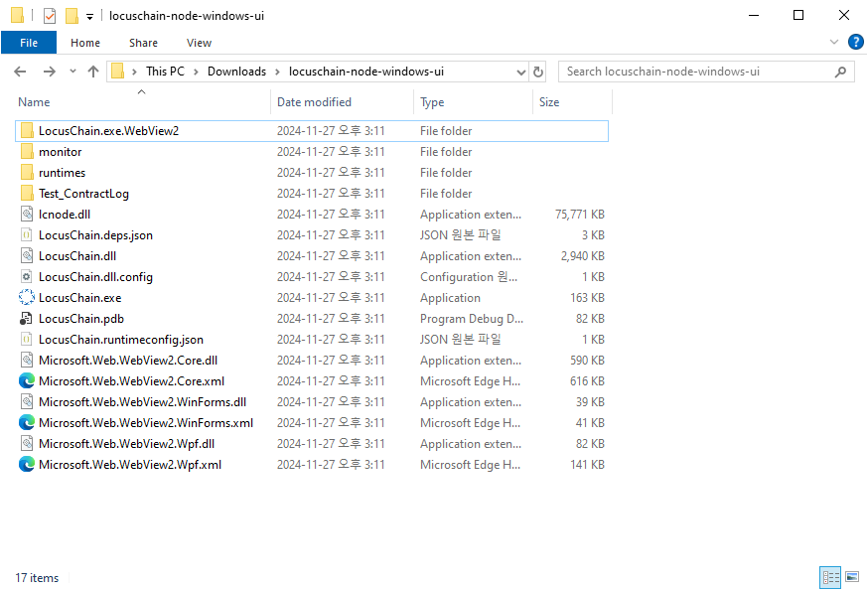Click the Configuration type cell
This screenshot has width=868, height=590.
pos(469,277)
